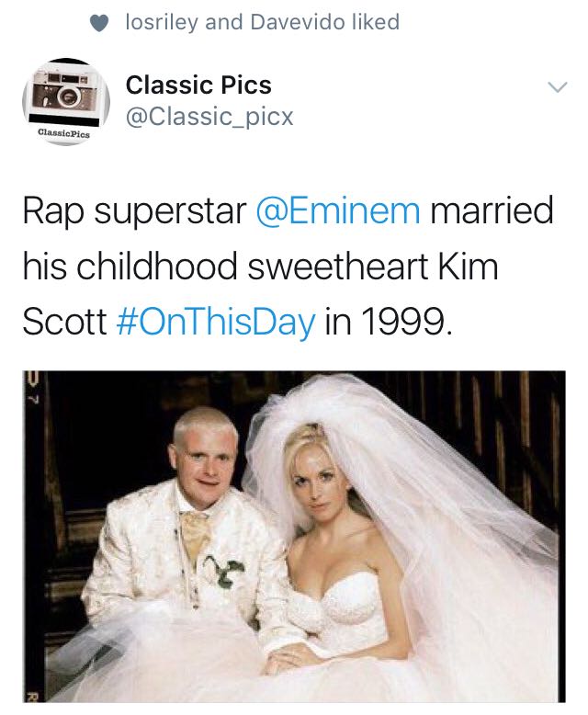Open the @Classic_picx handle
Screen dimensions: 588x715
[x=209, y=117]
